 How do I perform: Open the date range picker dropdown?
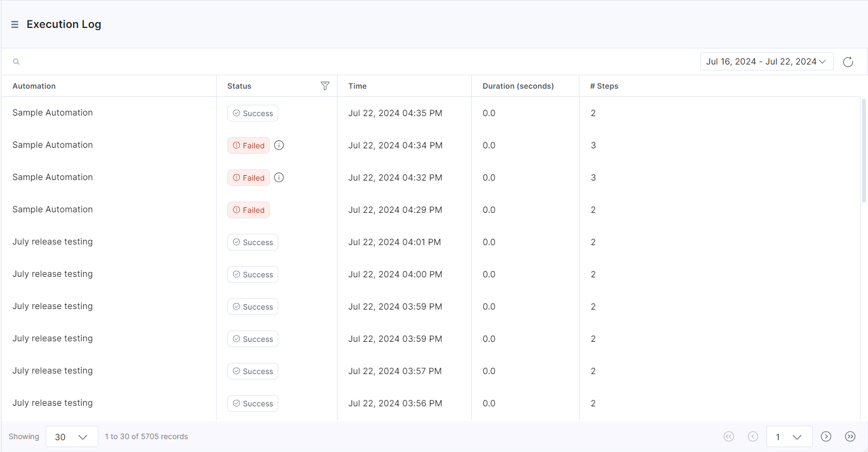[766, 62]
